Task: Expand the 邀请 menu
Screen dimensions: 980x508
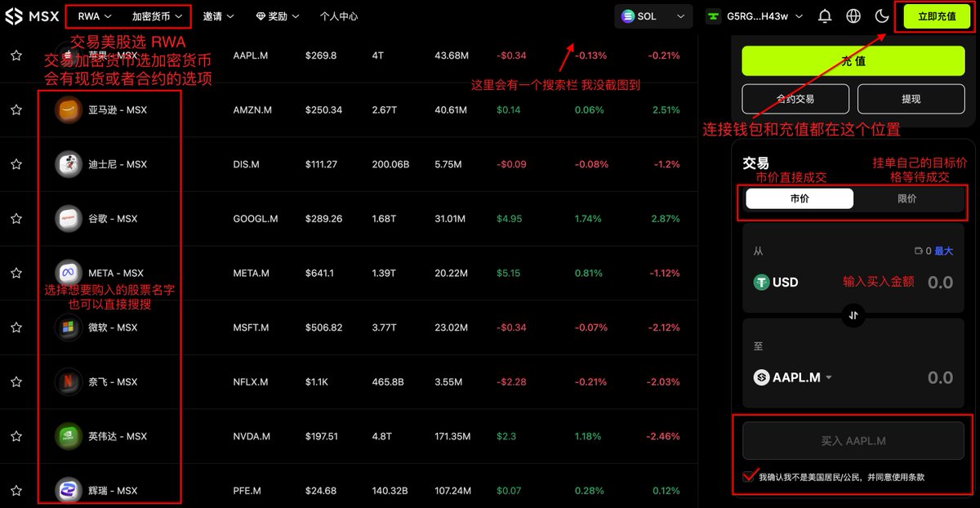Action: tap(219, 16)
